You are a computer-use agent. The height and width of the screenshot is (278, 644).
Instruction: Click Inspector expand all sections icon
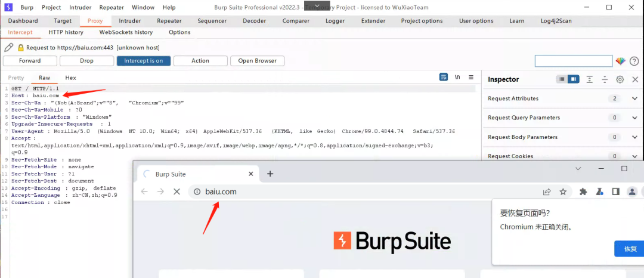point(589,79)
